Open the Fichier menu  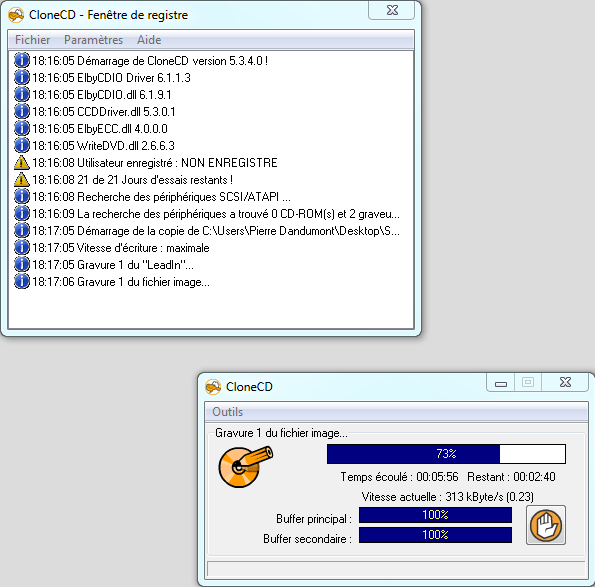[33, 40]
